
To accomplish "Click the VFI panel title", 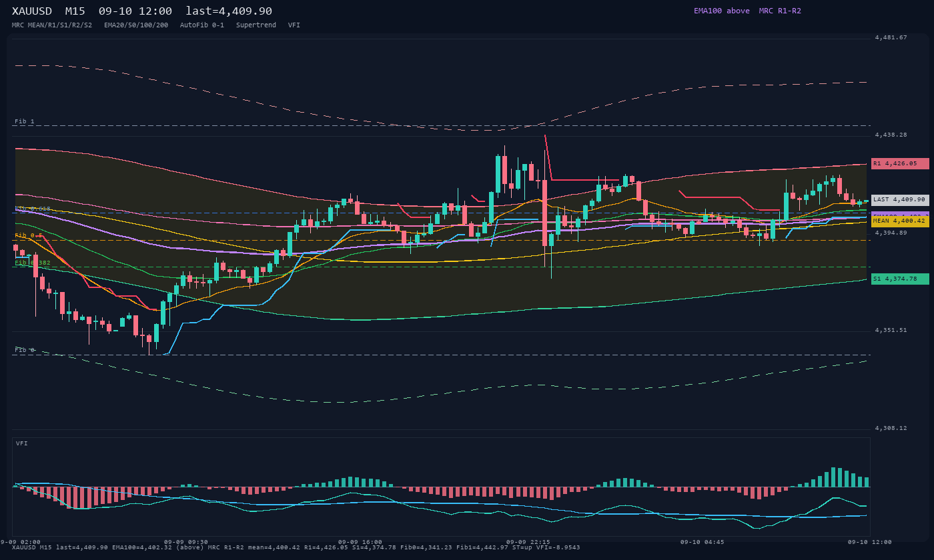I will coord(22,443).
